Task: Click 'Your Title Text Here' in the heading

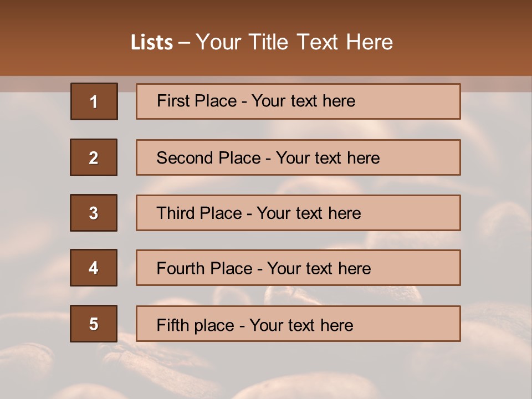Action: (294, 42)
